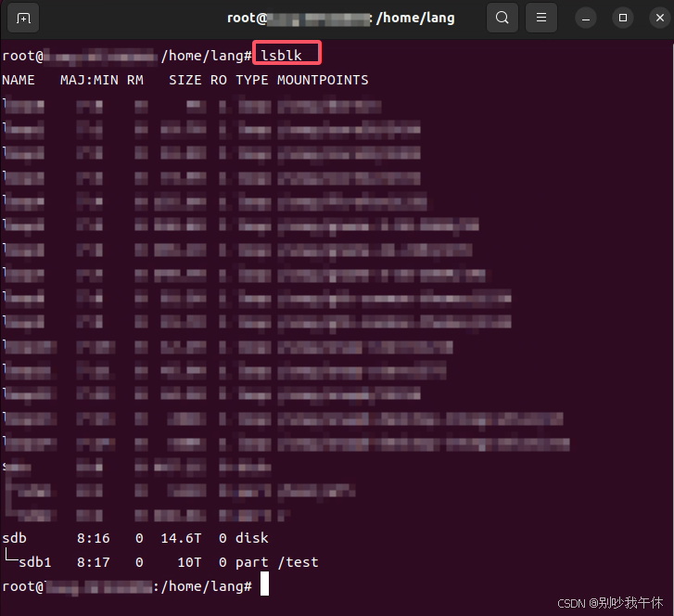Viewport: 674px width, 616px height.
Task: Click the MAJ:MIN column header
Action: tap(89, 80)
